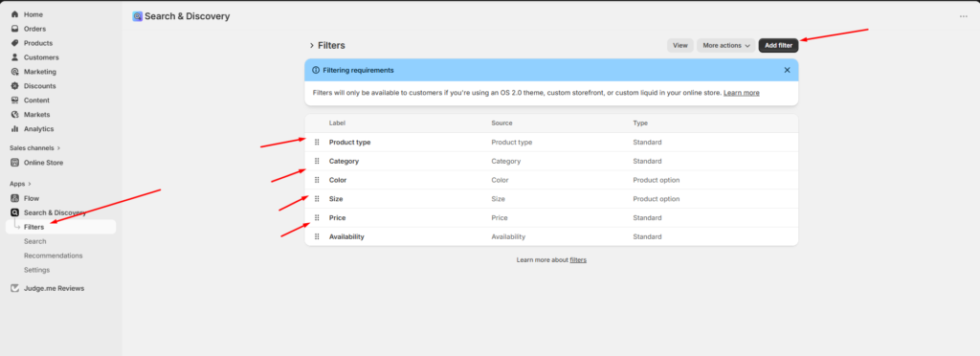Viewport: 980px width, 356px height.
Task: Click the Markets globe icon
Action: (x=15, y=115)
